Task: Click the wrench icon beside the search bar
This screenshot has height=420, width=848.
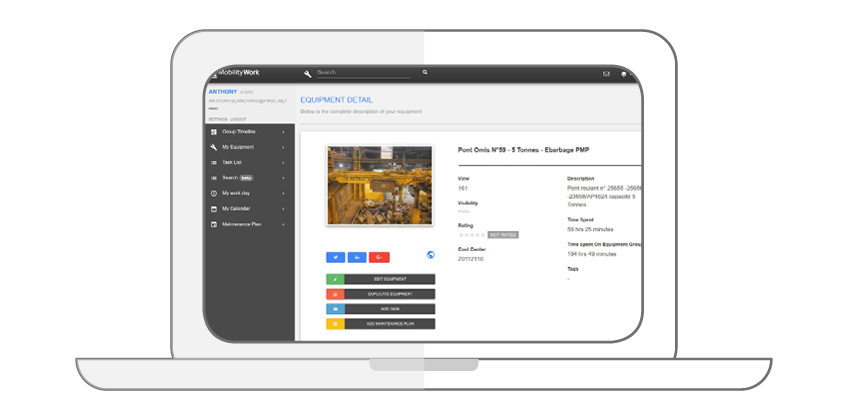Action: [308, 73]
